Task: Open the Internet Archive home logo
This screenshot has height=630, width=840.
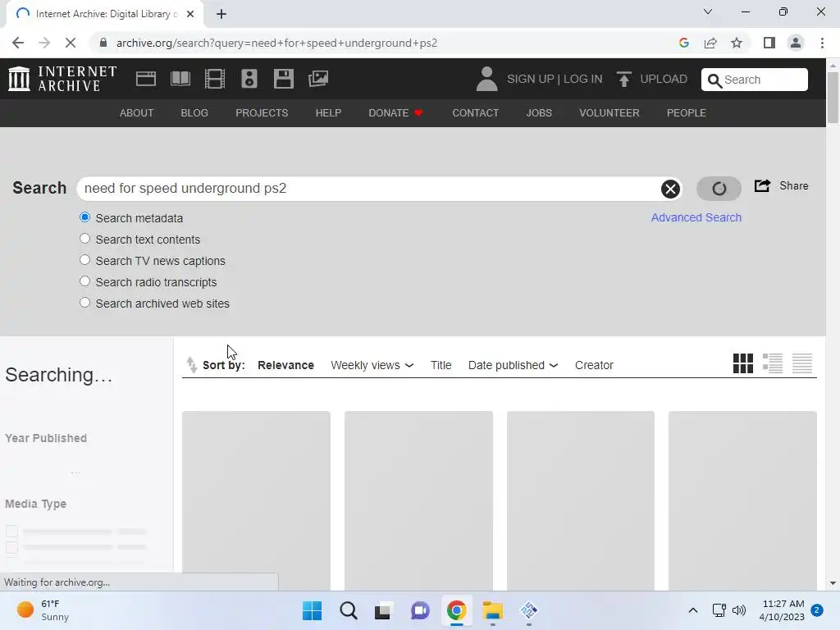Action: pos(62,79)
